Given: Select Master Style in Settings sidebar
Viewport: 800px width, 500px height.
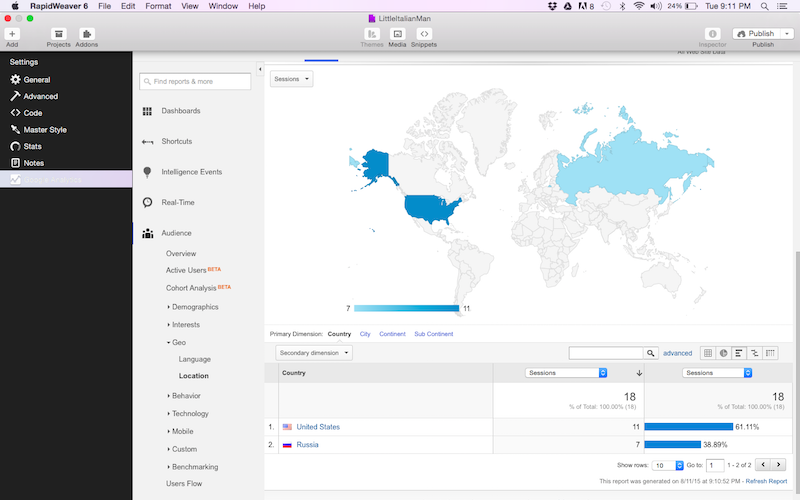Looking at the screenshot, I should click(45, 130).
